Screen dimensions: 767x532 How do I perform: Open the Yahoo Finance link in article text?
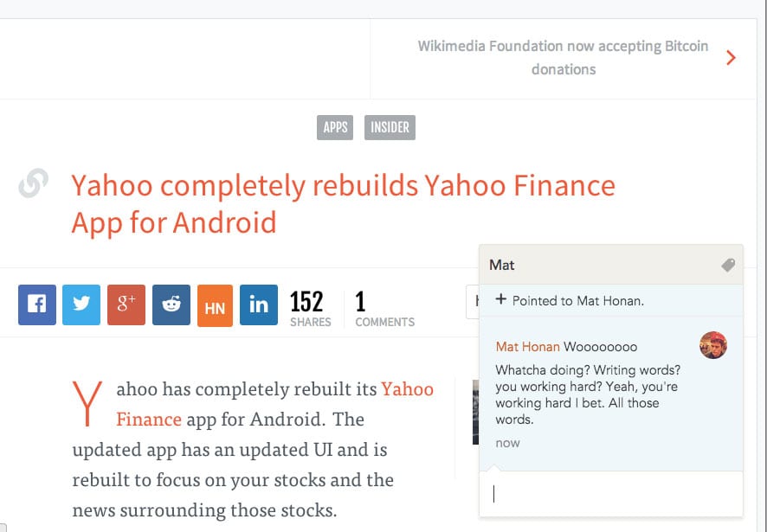[274, 404]
